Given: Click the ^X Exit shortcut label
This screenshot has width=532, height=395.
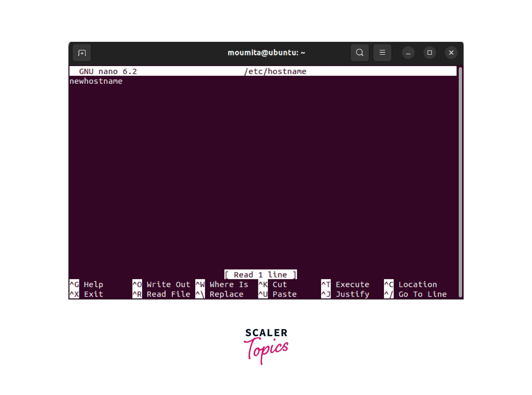Looking at the screenshot, I should tap(86, 294).
